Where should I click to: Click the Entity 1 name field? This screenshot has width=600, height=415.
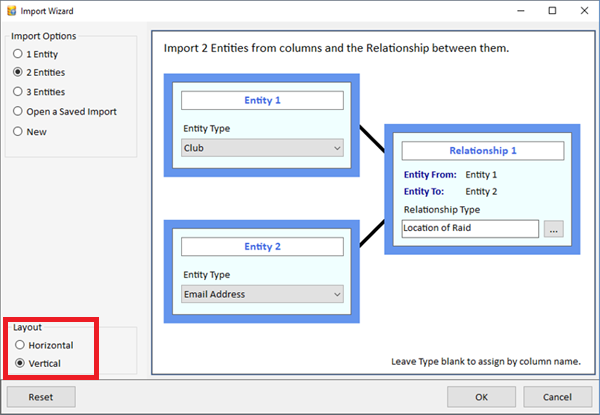tap(262, 100)
